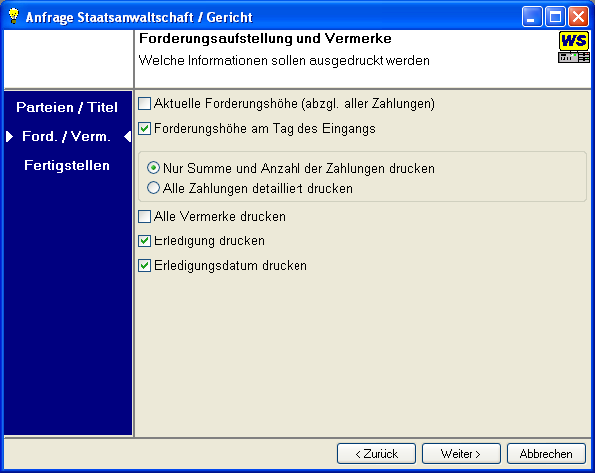The image size is (595, 474).
Task: Choose Alle Zahlungen detailliert drucken radio
Action: click(153, 188)
